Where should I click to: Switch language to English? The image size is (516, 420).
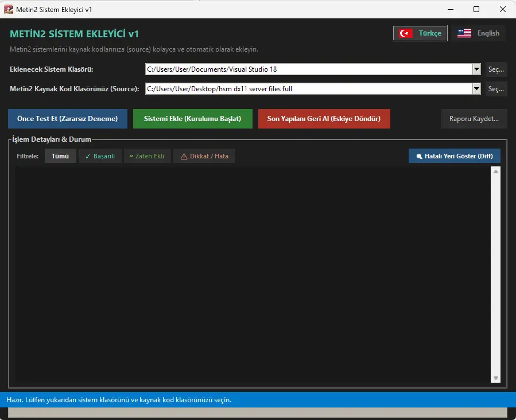[x=478, y=33]
